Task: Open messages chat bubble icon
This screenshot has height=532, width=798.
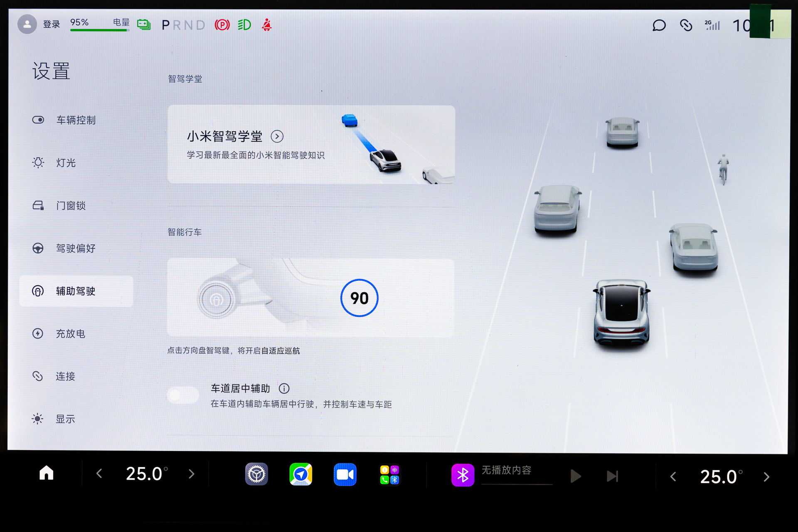Action: click(659, 25)
